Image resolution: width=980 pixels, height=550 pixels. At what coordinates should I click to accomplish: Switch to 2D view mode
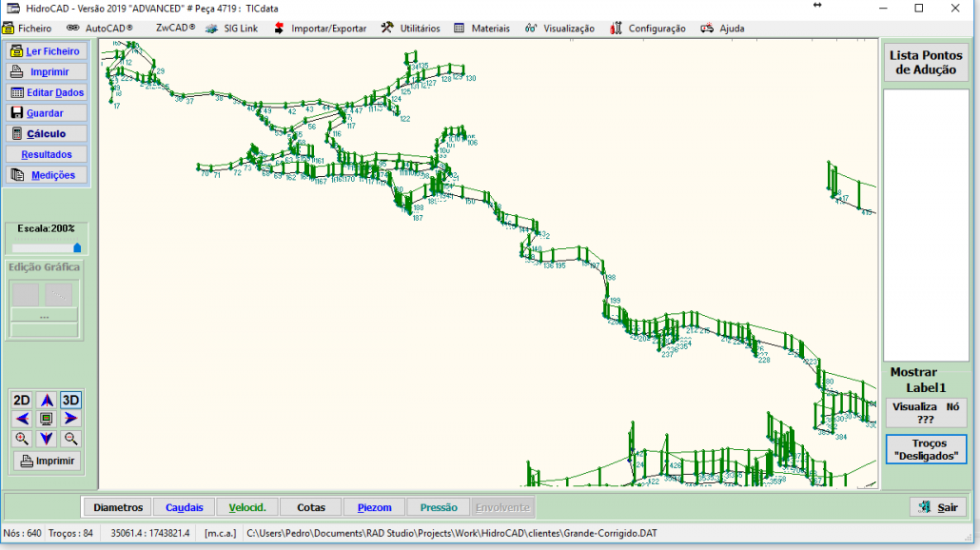point(22,401)
